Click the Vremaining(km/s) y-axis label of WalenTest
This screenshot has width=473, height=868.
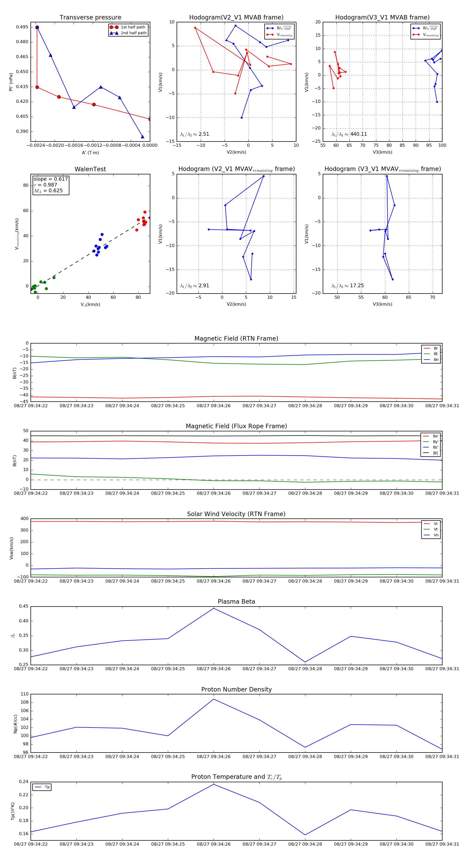(x=17, y=234)
